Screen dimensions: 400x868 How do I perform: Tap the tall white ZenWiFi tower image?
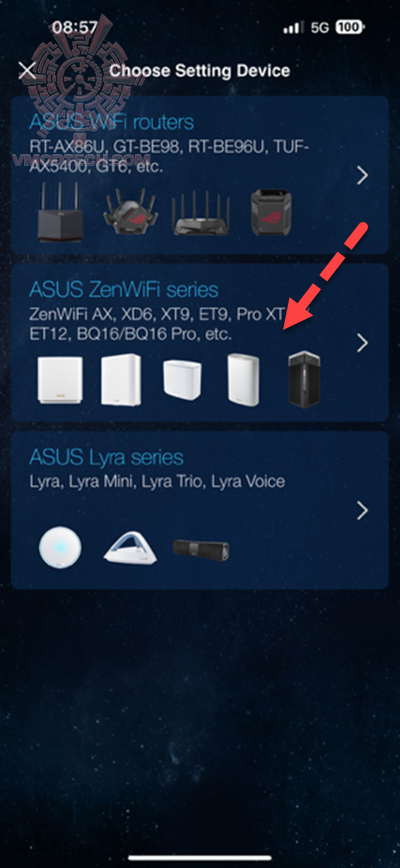121,380
